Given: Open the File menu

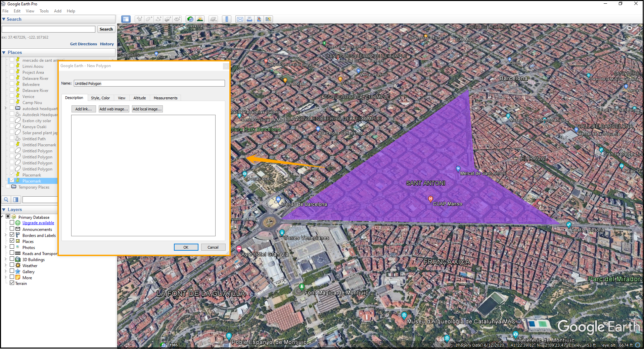Looking at the screenshot, I should click(x=5, y=11).
